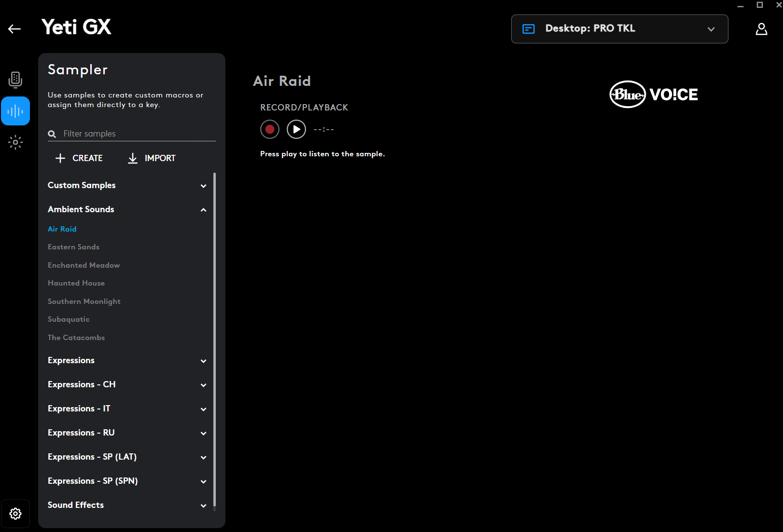Go back with the left arrow icon
This screenshot has width=783, height=532.
click(x=14, y=29)
